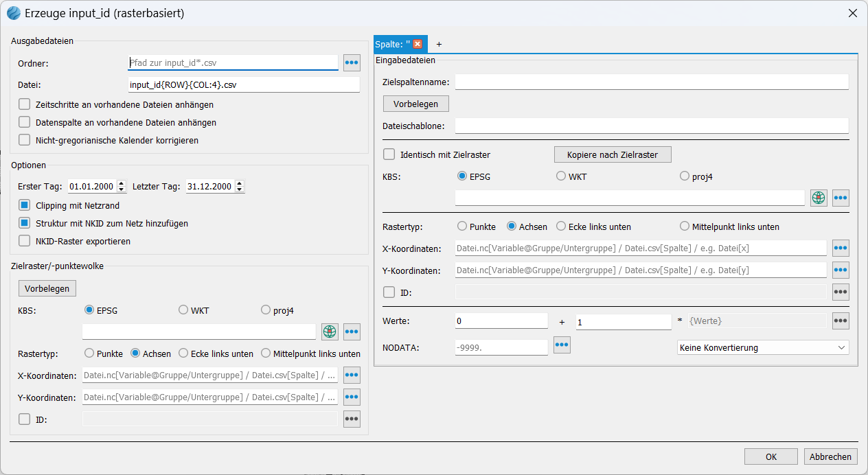Click into Zielspaltenname text field
This screenshot has height=475, width=868.
pos(651,82)
